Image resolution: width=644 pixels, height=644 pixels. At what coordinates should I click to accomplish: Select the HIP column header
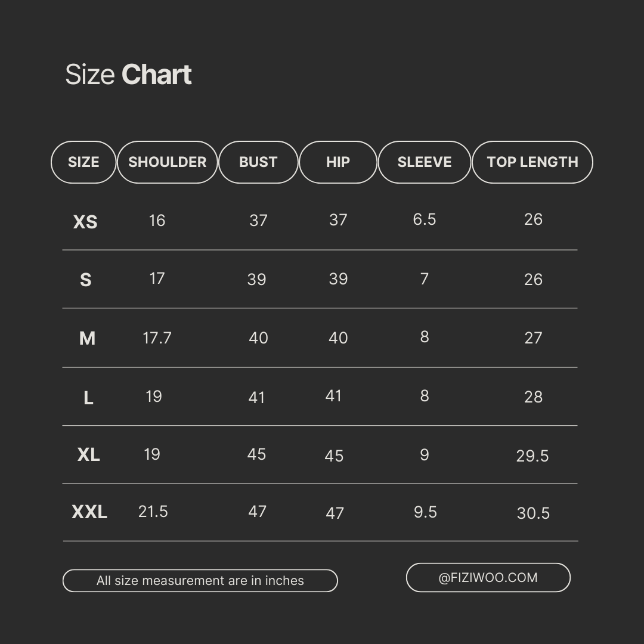click(x=338, y=162)
